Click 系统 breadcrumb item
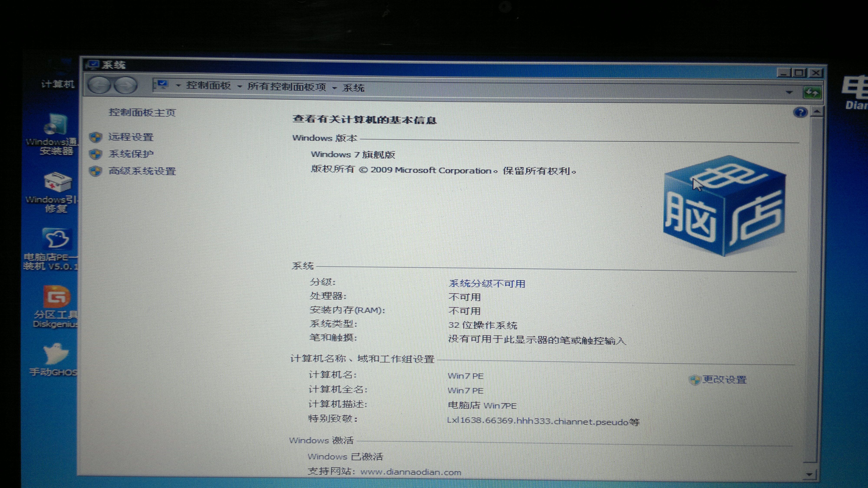Screen dimensions: 868x488 pos(353,88)
